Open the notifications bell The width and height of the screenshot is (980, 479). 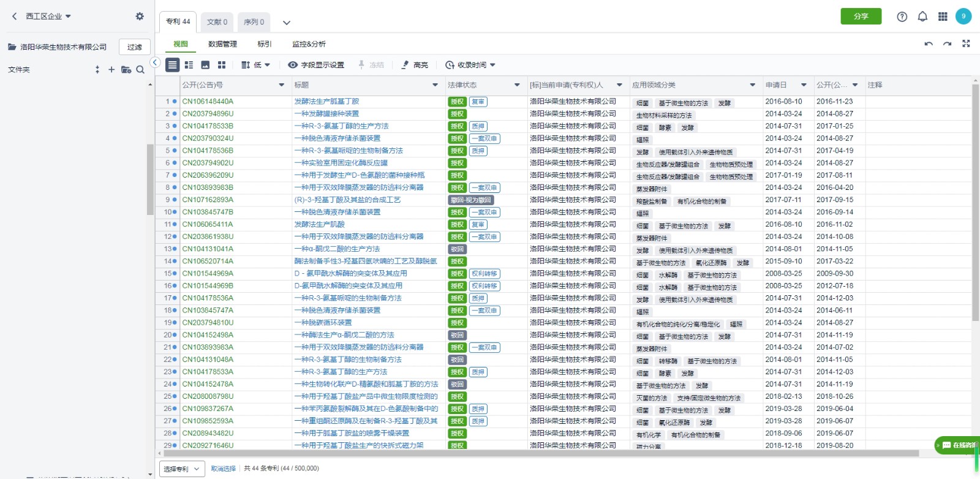click(922, 17)
